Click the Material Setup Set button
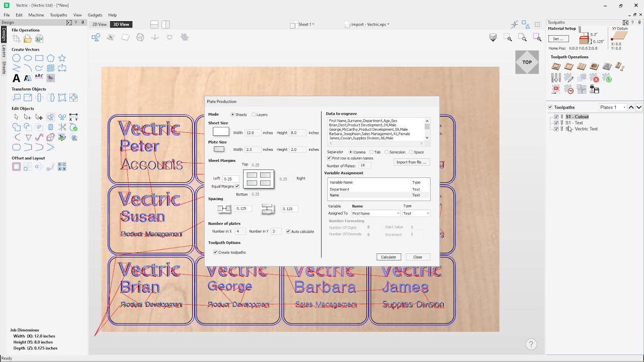644x362 pixels. click(558, 39)
